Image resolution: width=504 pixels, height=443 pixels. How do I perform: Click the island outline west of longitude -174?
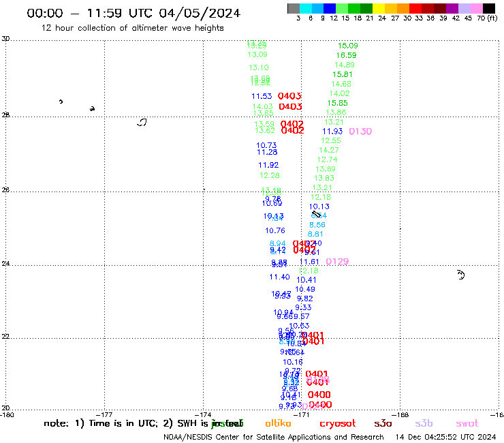pos(142,122)
